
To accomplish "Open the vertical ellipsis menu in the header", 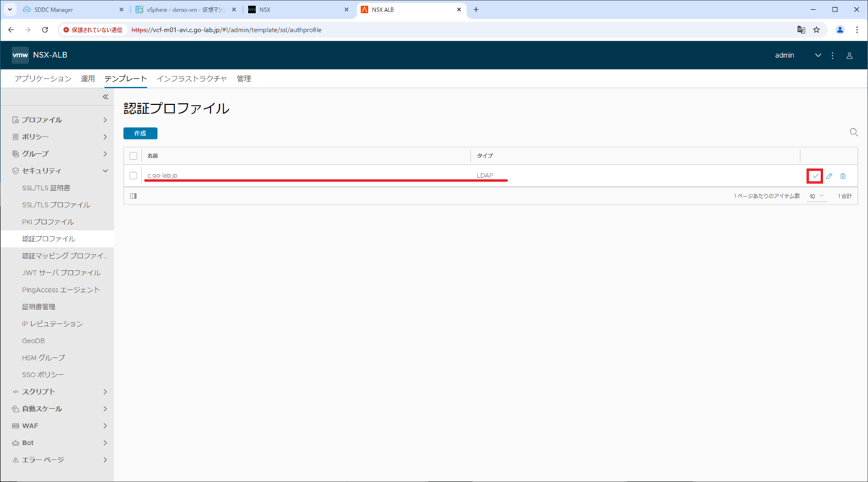I will coord(832,54).
